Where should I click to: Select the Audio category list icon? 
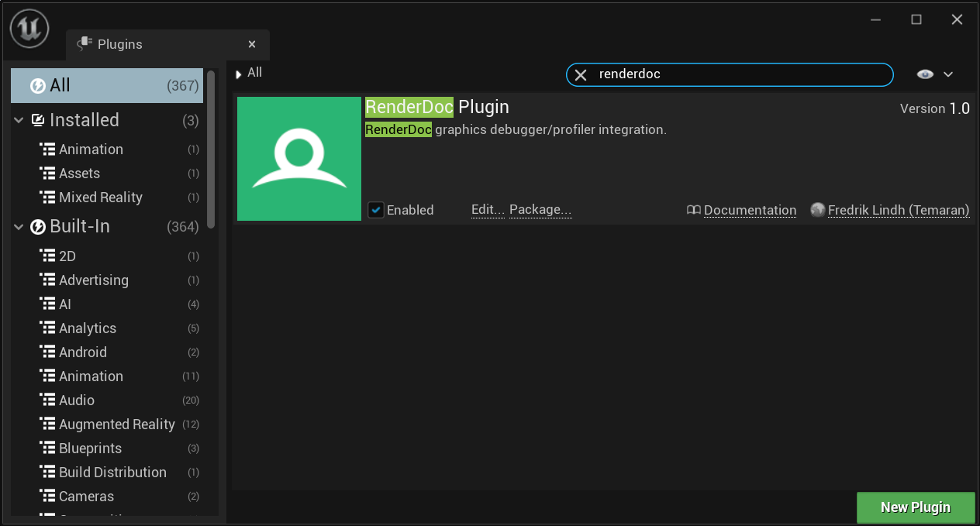click(x=47, y=401)
